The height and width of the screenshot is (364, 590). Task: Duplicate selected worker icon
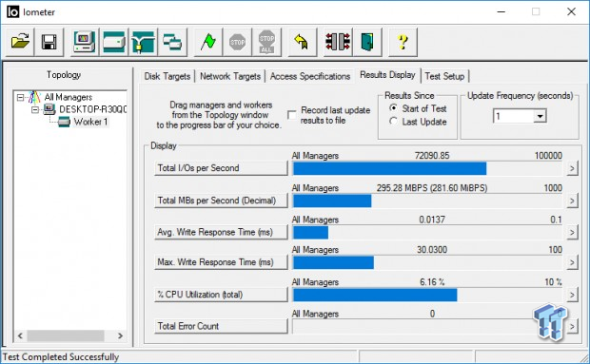[x=172, y=42]
